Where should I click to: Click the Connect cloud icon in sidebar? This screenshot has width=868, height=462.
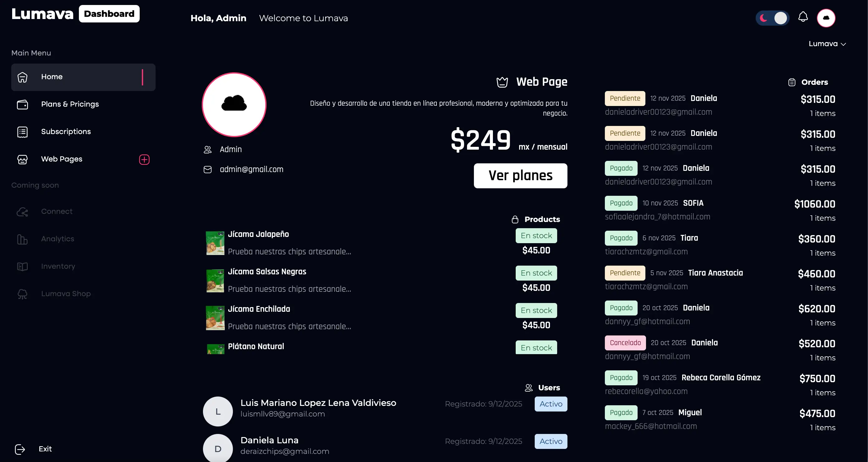coord(22,212)
